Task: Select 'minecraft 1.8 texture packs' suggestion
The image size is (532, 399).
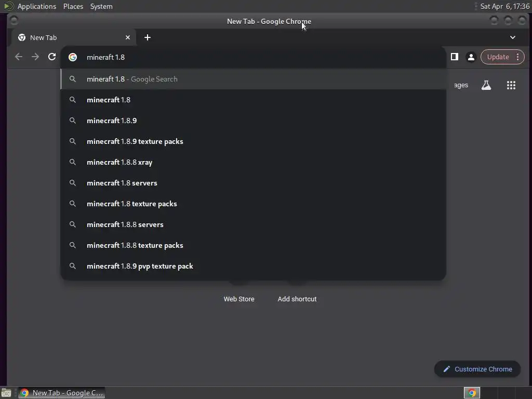Action: [254, 204]
